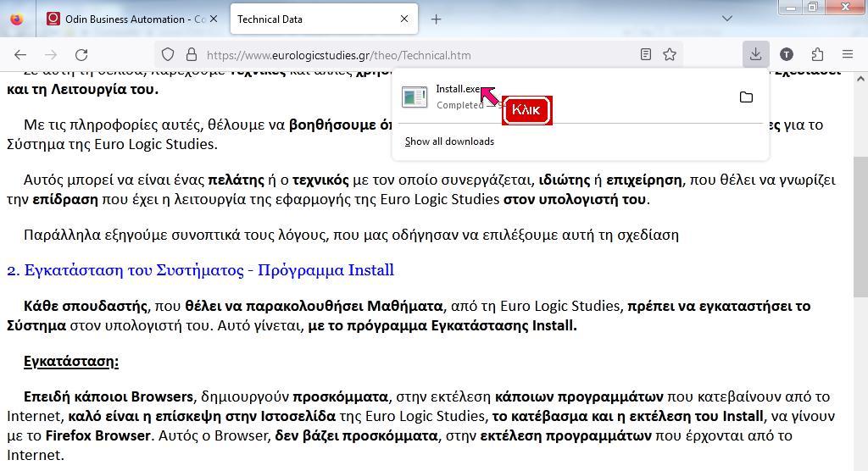Go back to previous page

click(20, 54)
